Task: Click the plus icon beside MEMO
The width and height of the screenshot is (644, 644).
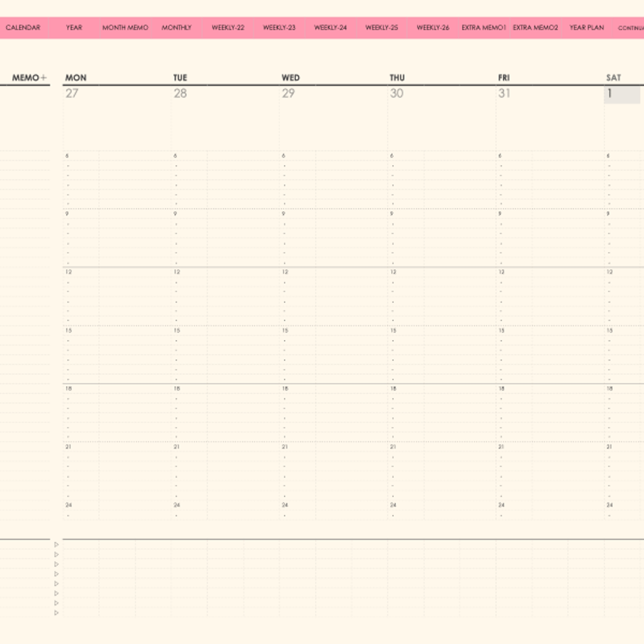Action: tap(43, 77)
